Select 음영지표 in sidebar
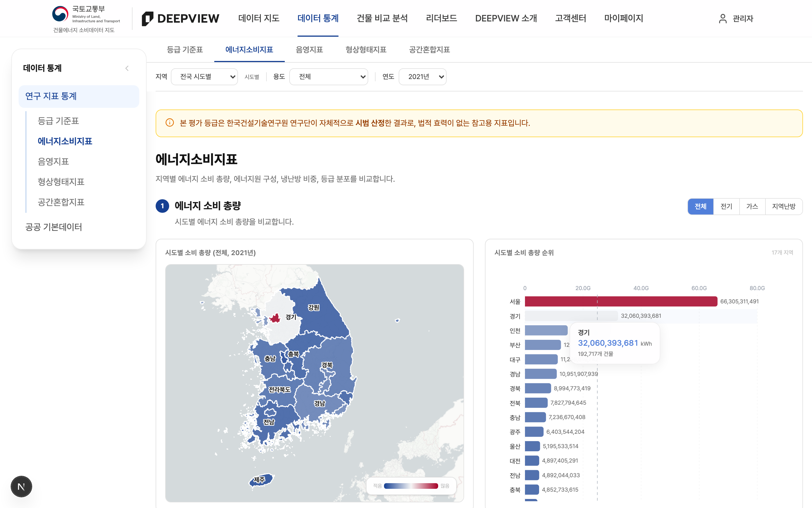Screen dimensions: 812x508 coord(53,162)
